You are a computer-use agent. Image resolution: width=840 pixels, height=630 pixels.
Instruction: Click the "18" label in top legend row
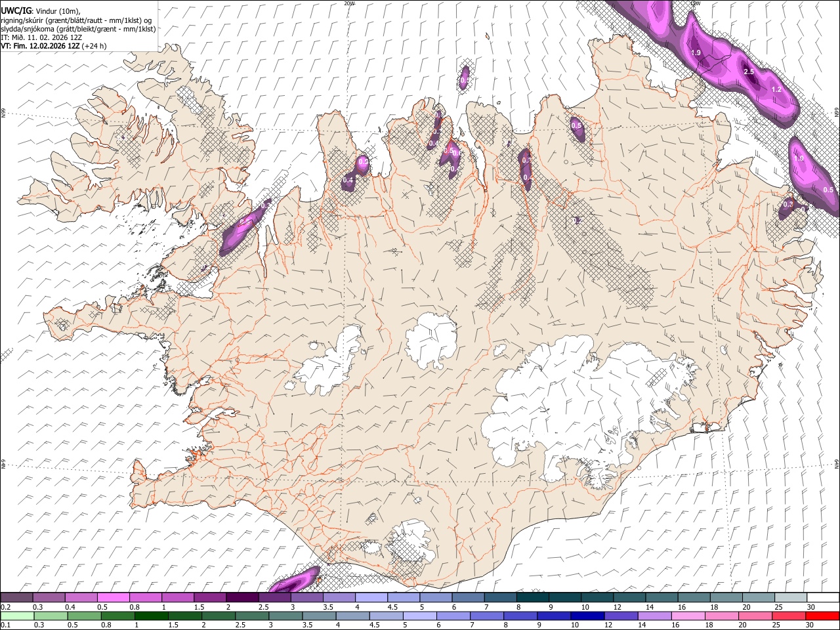pos(714,607)
